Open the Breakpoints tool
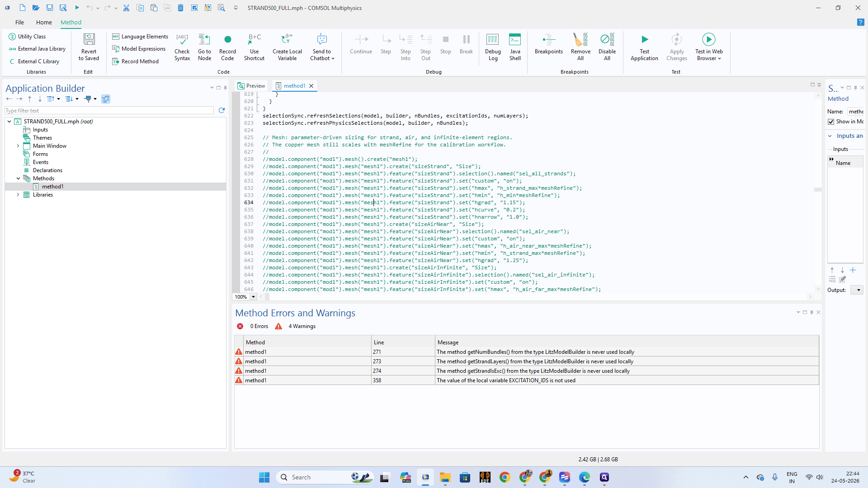The height and width of the screenshot is (488, 868). click(x=549, y=44)
